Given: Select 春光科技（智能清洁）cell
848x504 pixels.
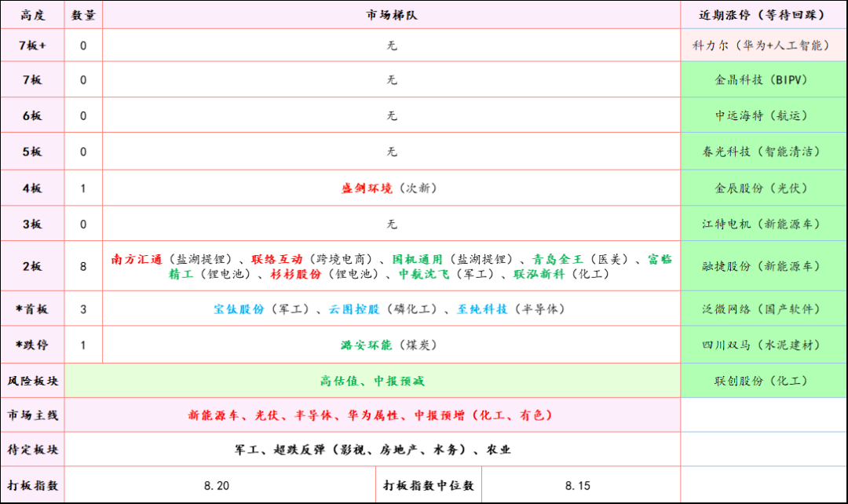Looking at the screenshot, I should pos(763,152).
